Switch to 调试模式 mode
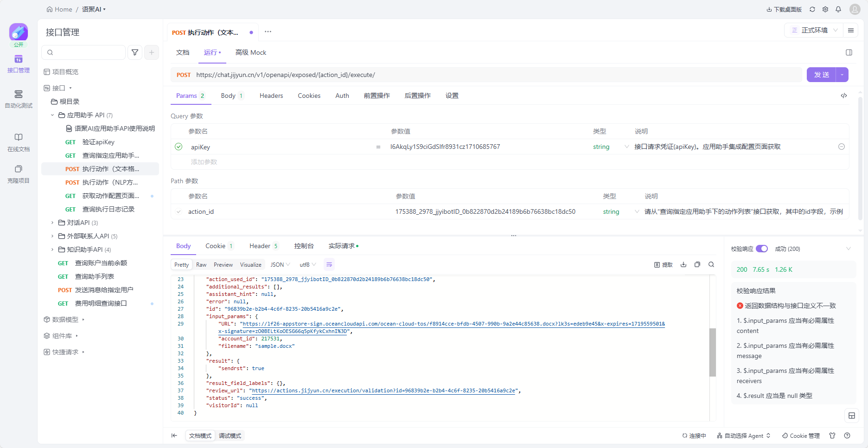 click(230, 436)
